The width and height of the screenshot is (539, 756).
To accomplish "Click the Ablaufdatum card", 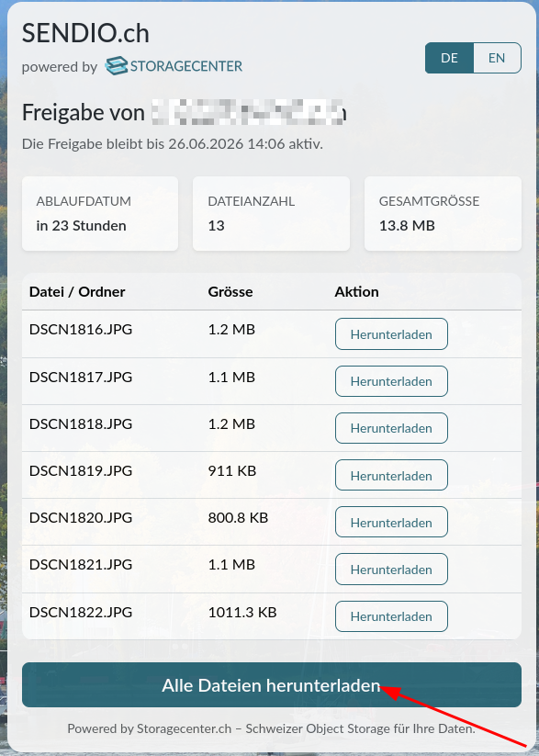I will 100,214.
